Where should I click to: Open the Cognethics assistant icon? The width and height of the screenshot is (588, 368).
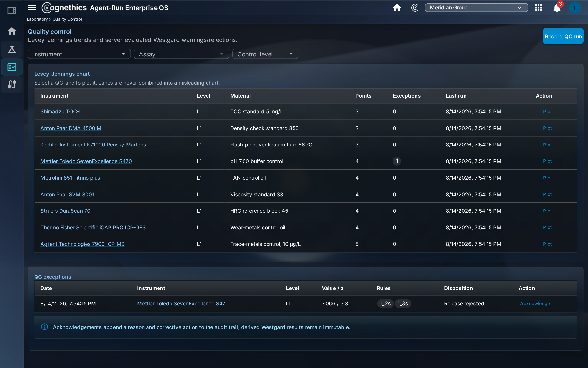(415, 8)
